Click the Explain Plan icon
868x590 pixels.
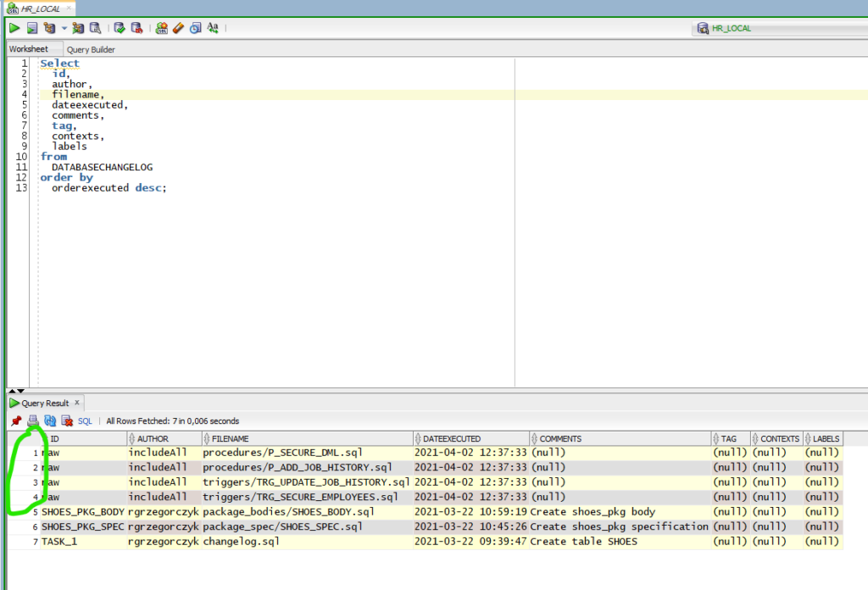(x=50, y=28)
